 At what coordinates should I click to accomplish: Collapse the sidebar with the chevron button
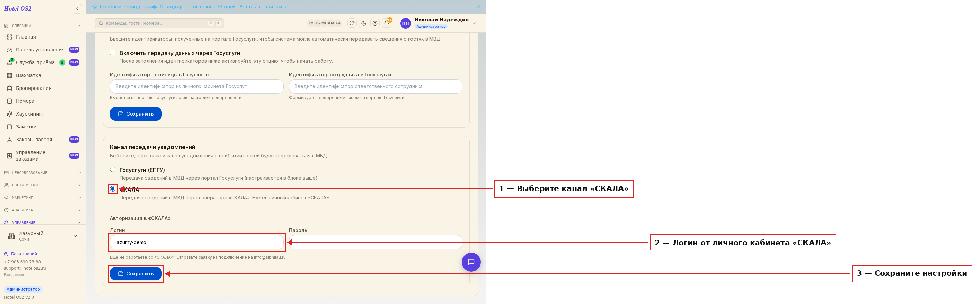click(77, 9)
